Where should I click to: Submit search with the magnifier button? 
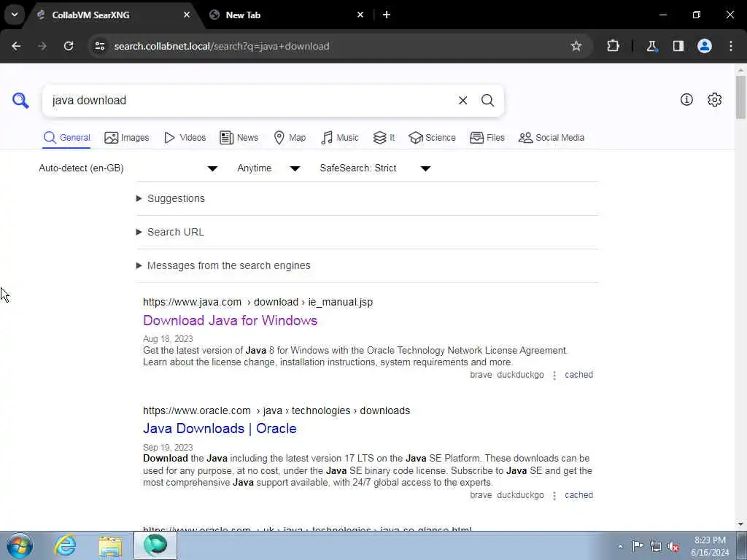coord(487,101)
